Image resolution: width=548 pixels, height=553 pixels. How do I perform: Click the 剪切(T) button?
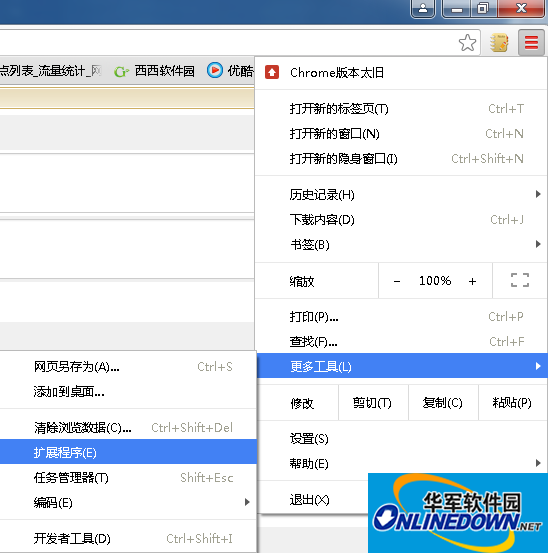click(x=373, y=403)
